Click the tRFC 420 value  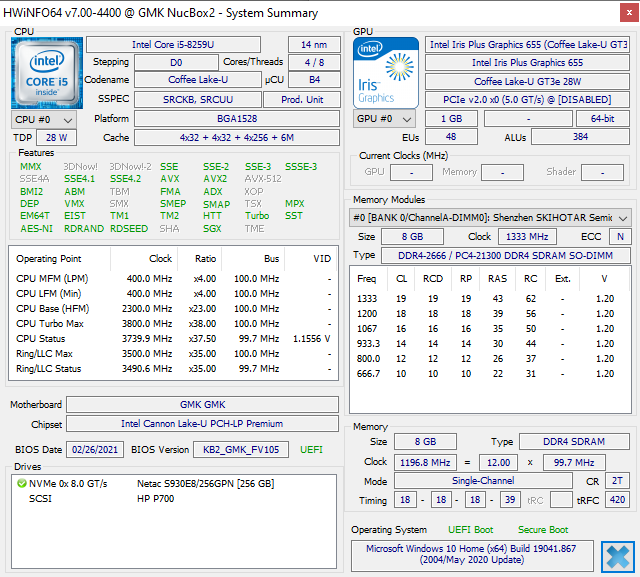[x=617, y=500]
